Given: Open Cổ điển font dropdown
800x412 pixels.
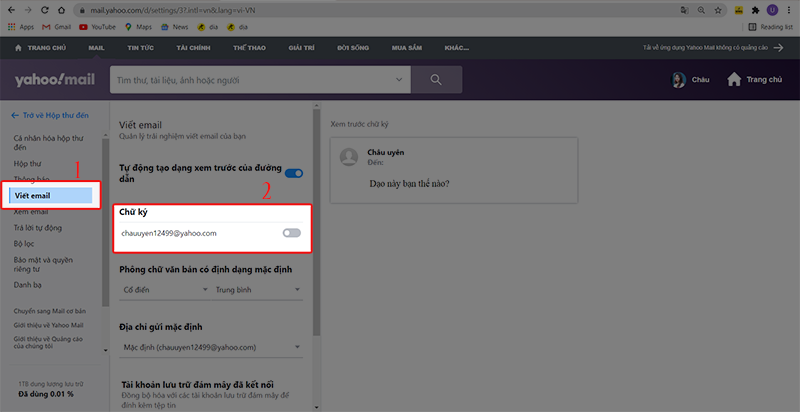Looking at the screenshot, I should (x=165, y=290).
